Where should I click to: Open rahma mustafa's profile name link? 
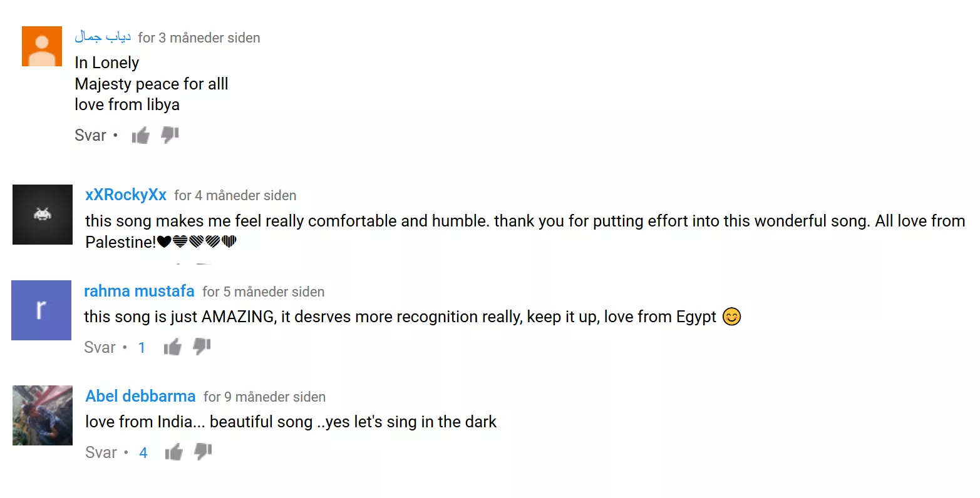click(139, 291)
